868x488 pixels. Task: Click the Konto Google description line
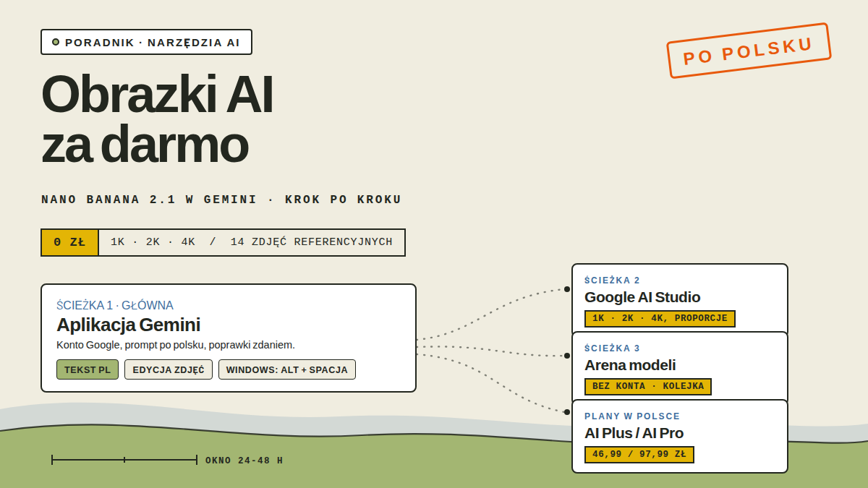click(x=176, y=345)
